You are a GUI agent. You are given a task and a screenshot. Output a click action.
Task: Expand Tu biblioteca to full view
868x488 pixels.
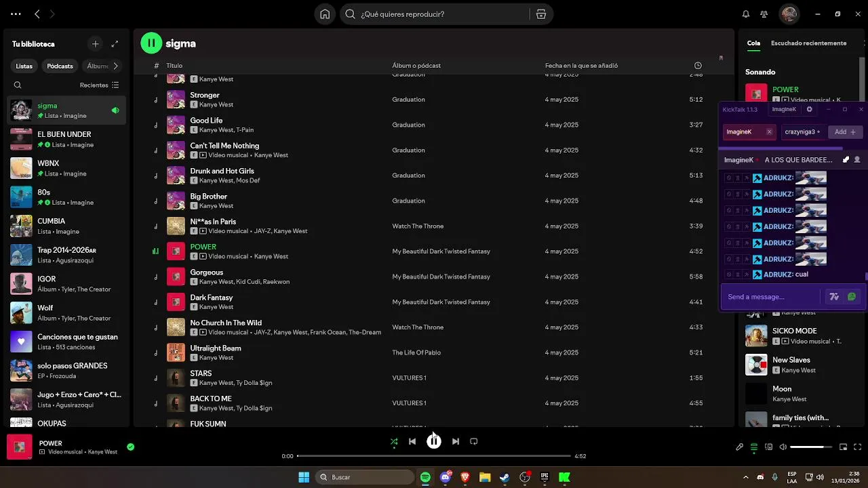coord(115,44)
